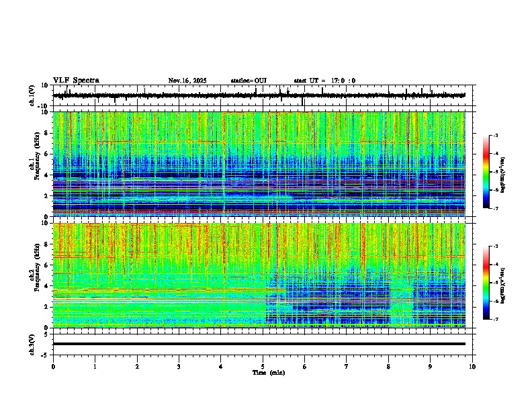
Task: Click the ch.2 spectrogram panel
Action: click(x=259, y=275)
